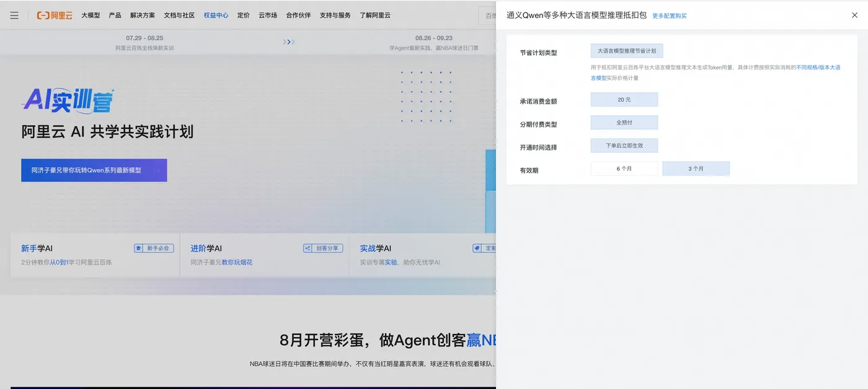Screen dimensions: 868x389
Task: Close the purchase panel with X
Action: [x=854, y=15]
